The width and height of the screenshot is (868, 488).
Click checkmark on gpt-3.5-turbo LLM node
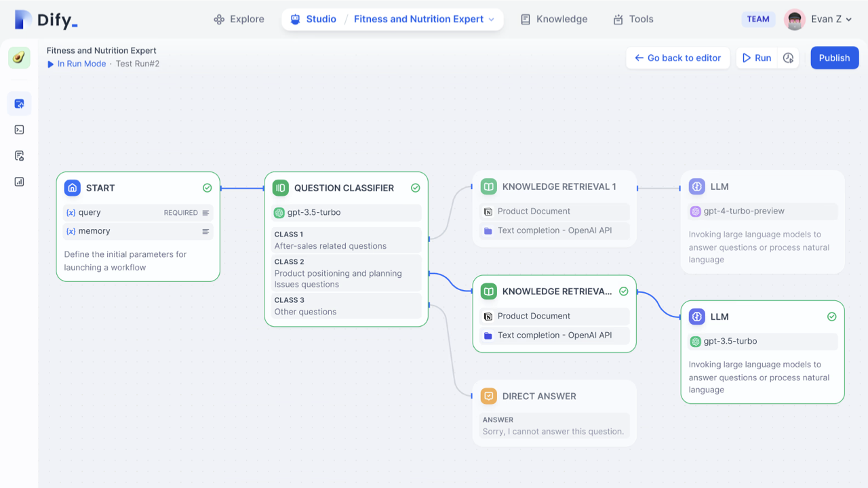click(832, 317)
